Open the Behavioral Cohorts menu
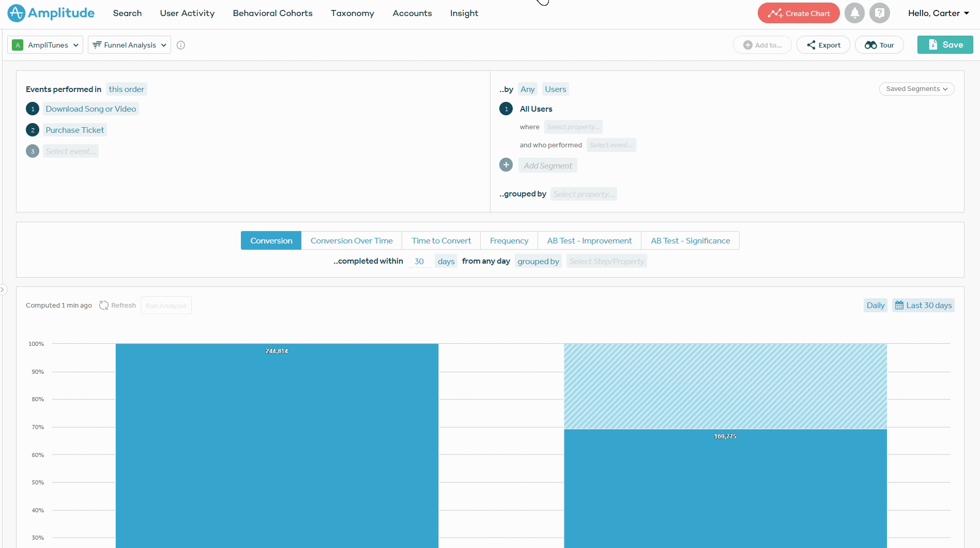 click(272, 13)
